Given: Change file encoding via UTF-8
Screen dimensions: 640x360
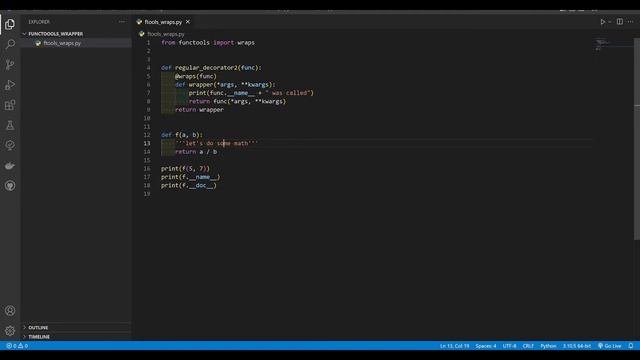Looking at the screenshot, I should click(x=509, y=346).
